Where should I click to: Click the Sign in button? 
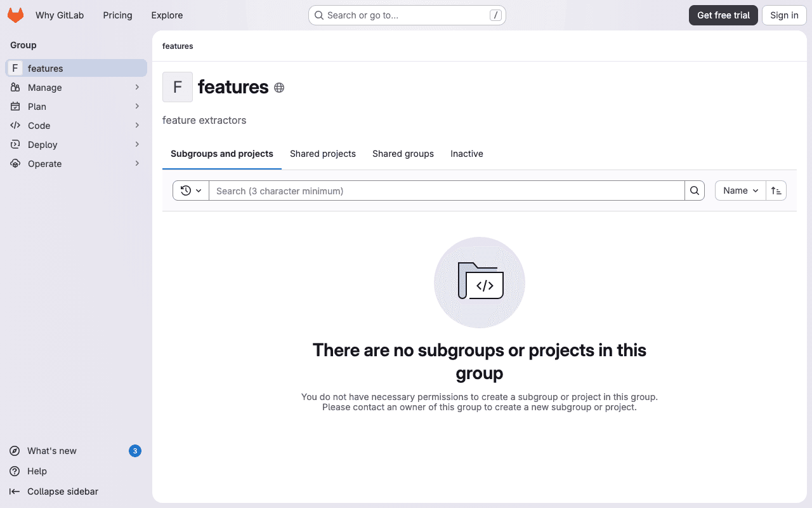tap(783, 15)
